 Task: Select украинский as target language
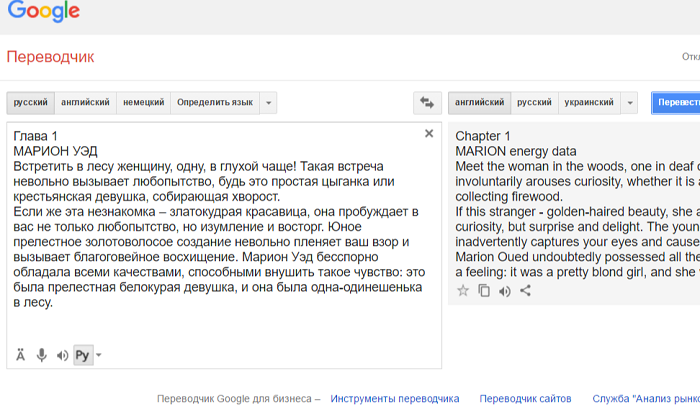coord(589,103)
